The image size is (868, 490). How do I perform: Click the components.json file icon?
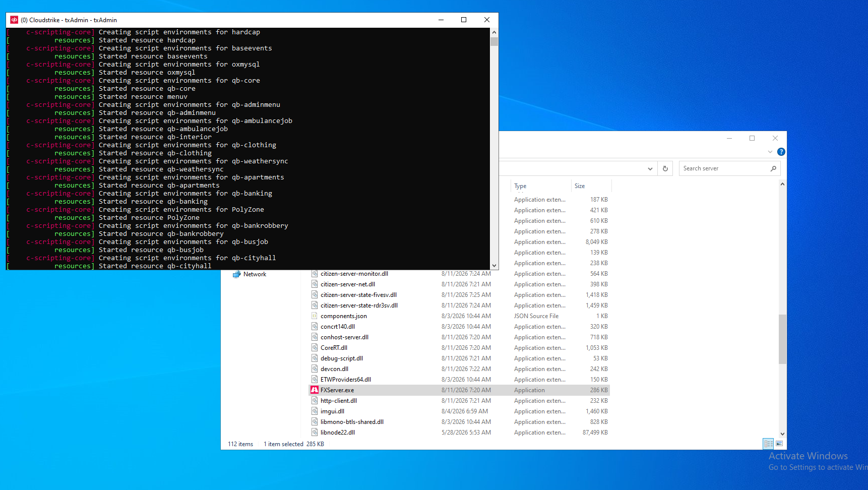coord(315,316)
